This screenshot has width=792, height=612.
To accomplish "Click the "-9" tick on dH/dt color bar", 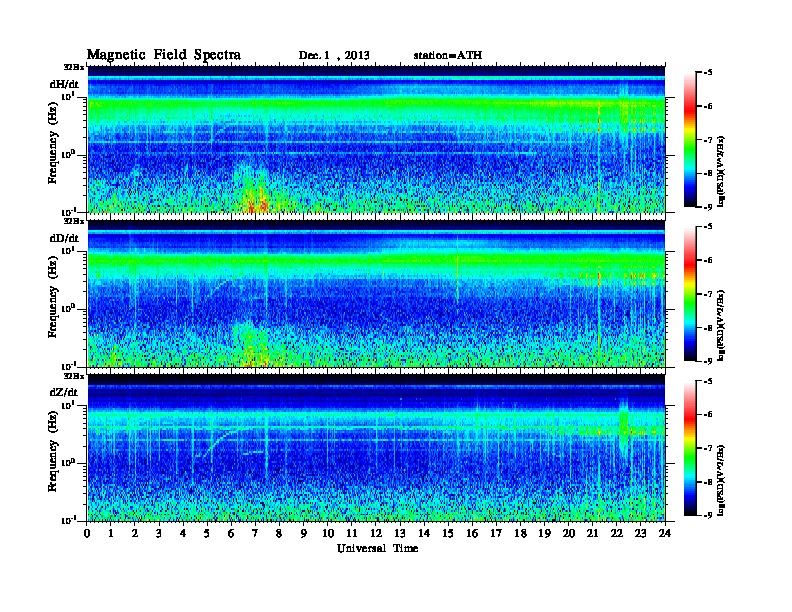I will pyautogui.click(x=708, y=207).
